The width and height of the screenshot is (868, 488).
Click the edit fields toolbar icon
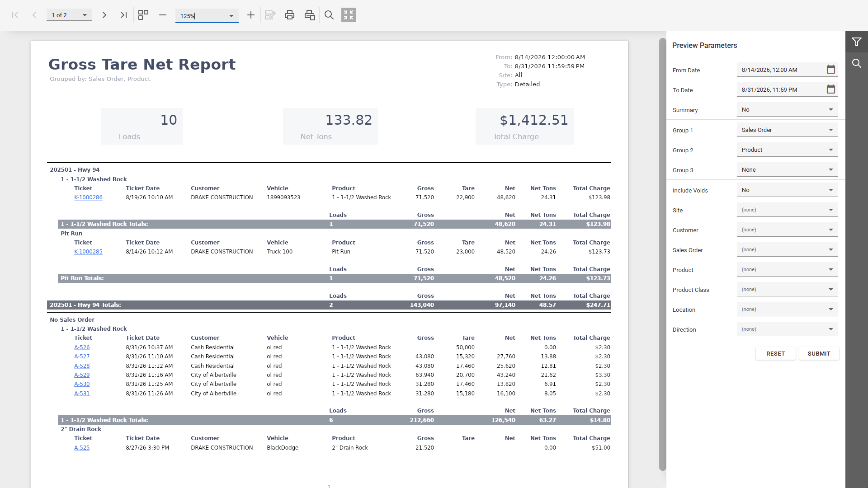[x=270, y=15]
